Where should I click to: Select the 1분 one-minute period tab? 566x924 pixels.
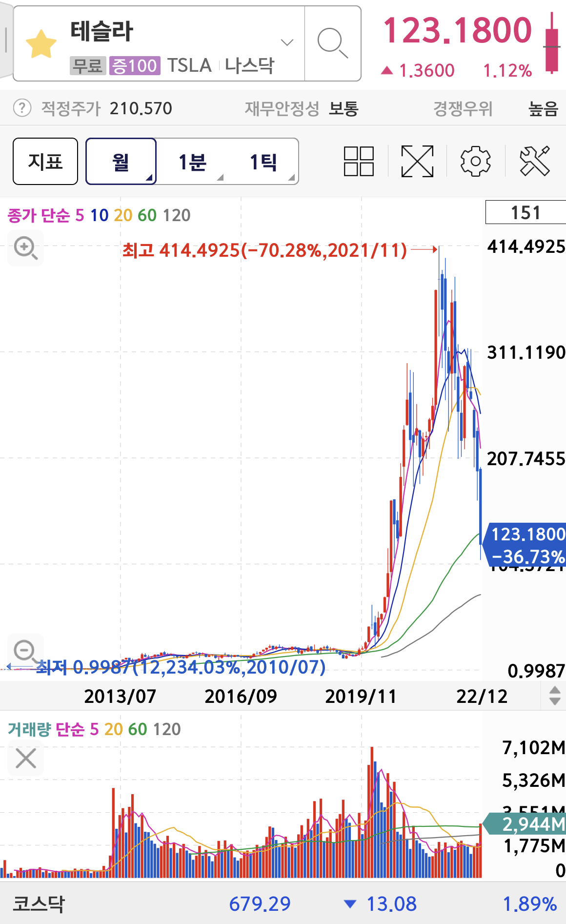tap(192, 161)
